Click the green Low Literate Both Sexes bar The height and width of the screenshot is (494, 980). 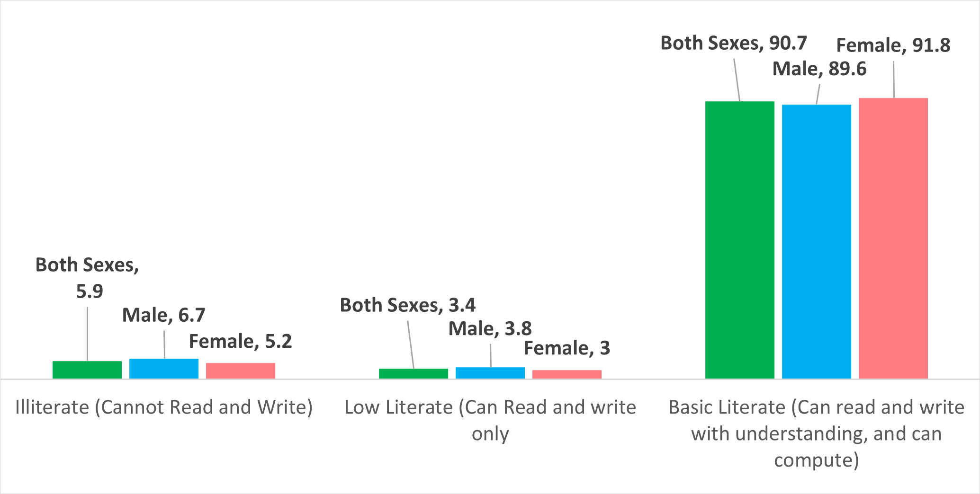click(x=414, y=373)
